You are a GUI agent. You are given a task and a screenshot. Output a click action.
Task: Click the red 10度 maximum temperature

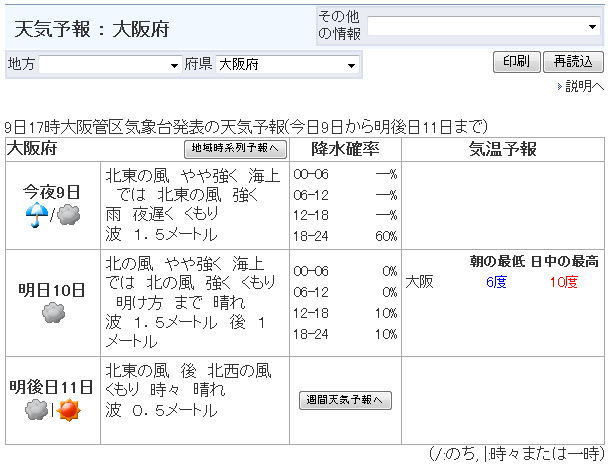point(563,282)
